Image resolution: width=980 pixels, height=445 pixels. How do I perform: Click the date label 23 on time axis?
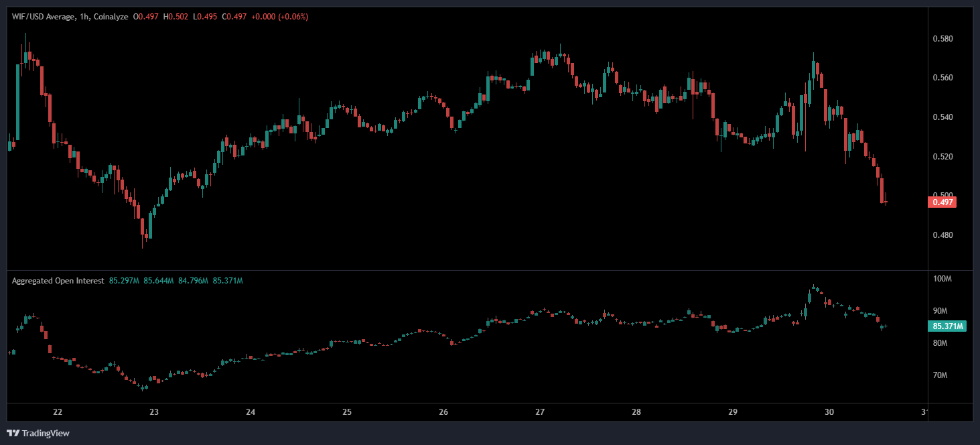tap(154, 411)
